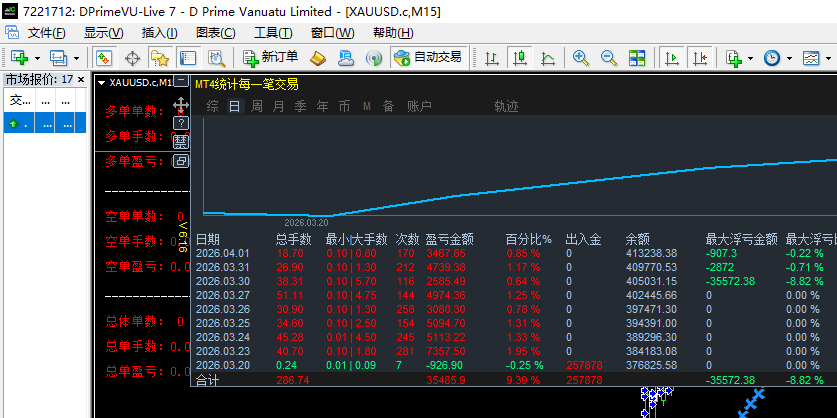Viewport: 837px width, 418px height.
Task: Click the XAUUSD.c,M15 chart title arrow
Action: 101,83
